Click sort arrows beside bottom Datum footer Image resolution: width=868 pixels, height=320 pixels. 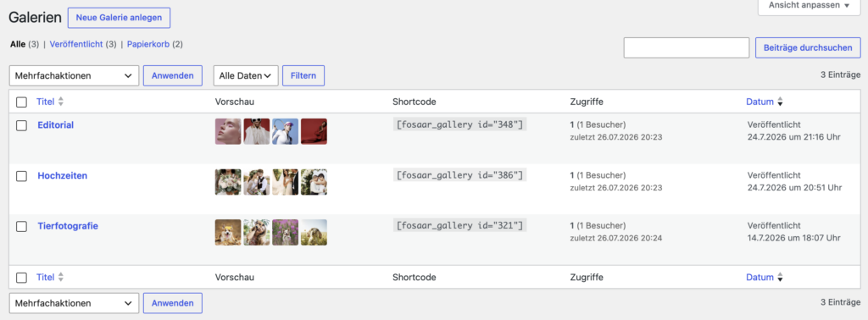click(780, 277)
